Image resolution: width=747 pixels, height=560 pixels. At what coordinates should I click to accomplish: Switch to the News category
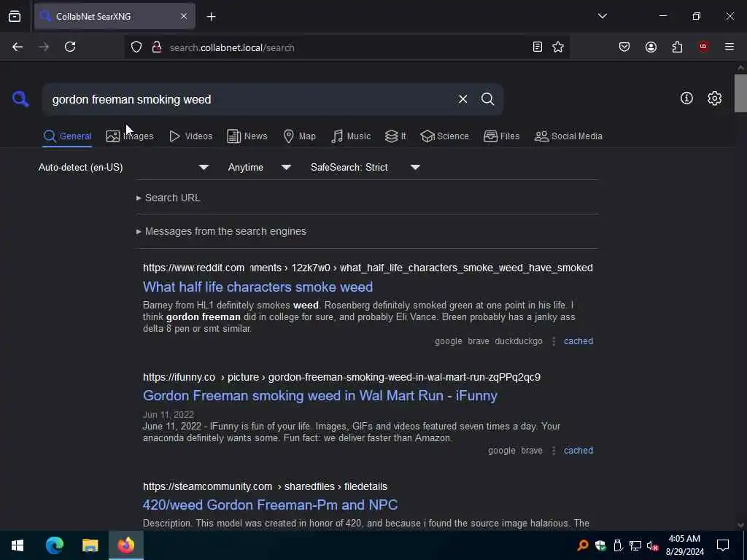click(x=247, y=136)
